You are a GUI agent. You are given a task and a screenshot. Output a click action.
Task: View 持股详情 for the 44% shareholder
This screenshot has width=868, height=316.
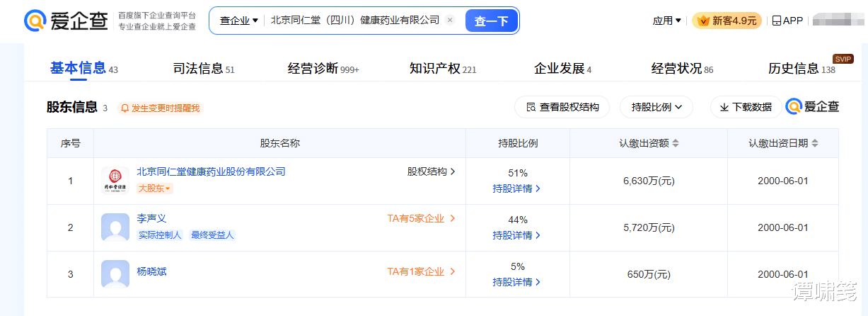[517, 235]
